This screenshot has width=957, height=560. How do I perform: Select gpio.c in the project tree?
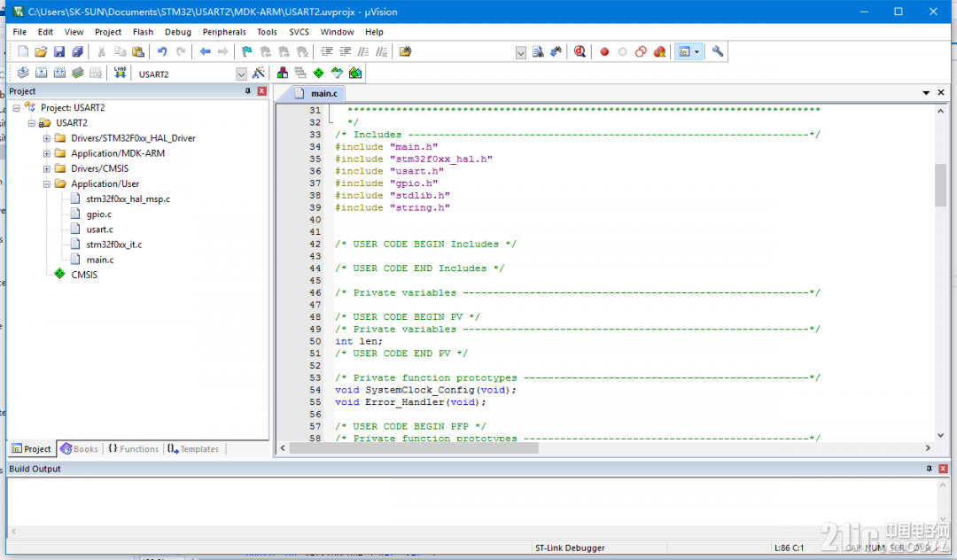point(99,214)
